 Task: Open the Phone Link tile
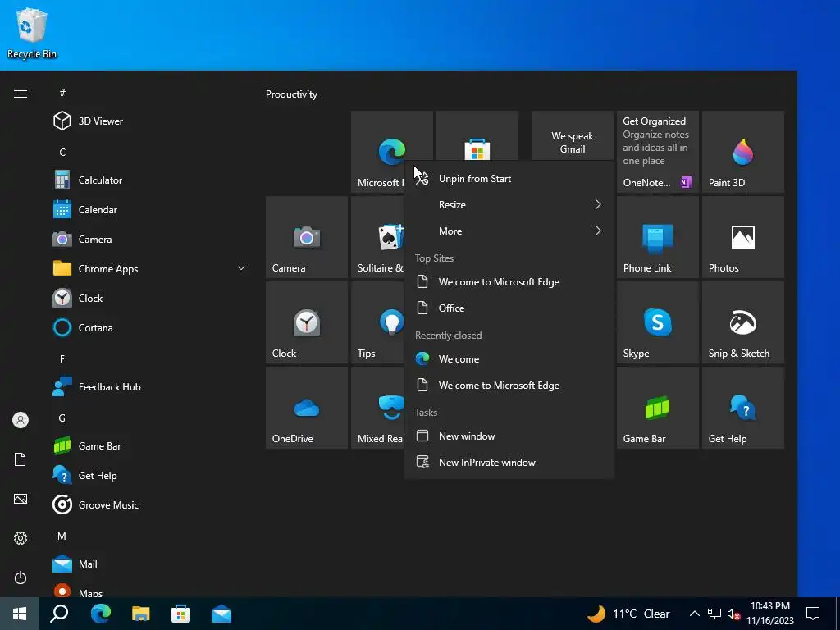coord(657,237)
